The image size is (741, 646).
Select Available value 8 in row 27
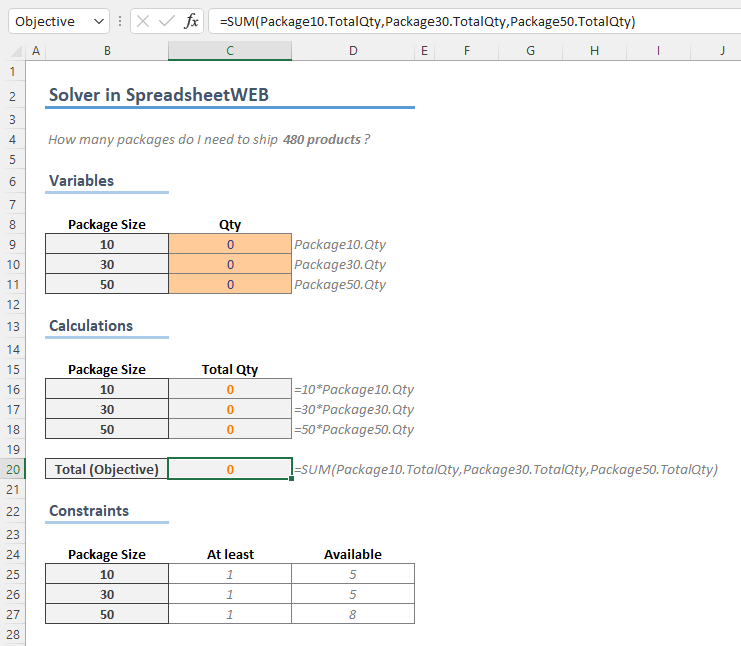[x=353, y=614]
